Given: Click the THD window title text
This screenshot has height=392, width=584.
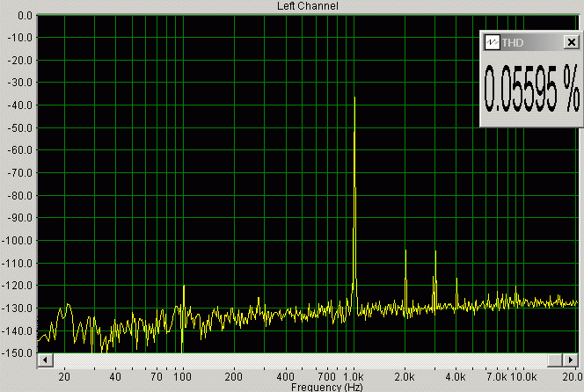Looking at the screenshot, I should point(513,43).
